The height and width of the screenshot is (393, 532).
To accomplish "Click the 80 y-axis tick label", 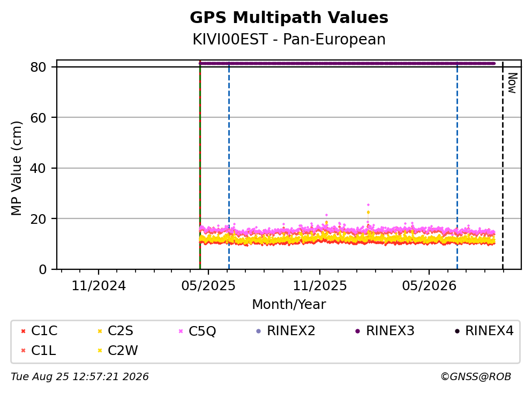I will tap(38, 67).
